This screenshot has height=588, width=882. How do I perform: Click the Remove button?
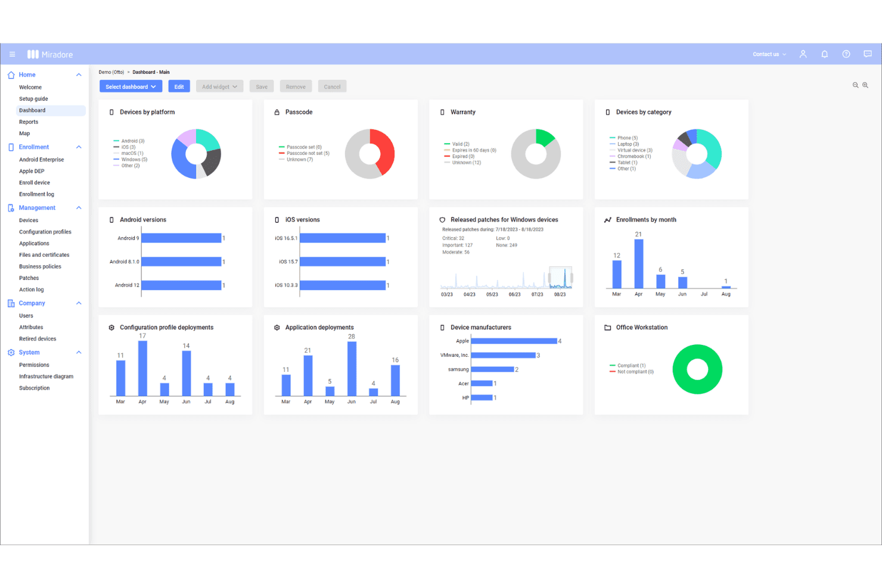click(x=296, y=87)
